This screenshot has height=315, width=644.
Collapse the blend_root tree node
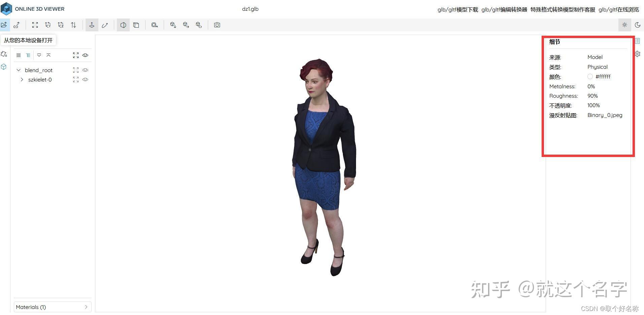[19, 70]
